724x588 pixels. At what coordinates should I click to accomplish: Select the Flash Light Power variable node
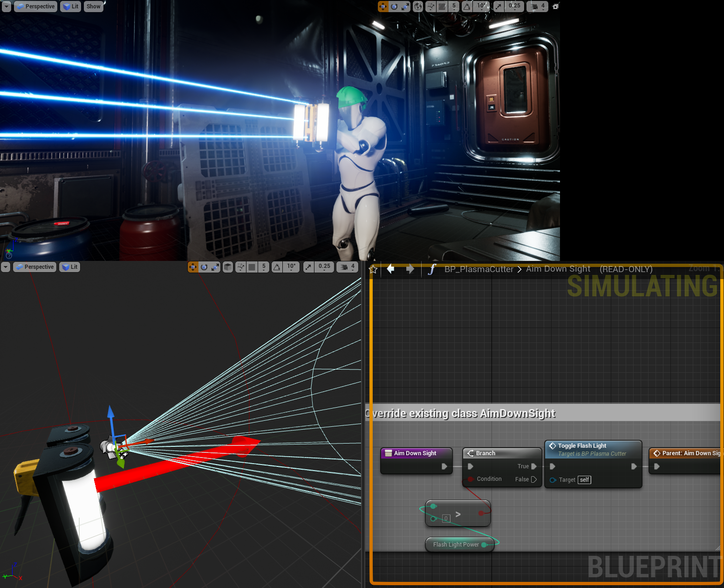(x=459, y=545)
